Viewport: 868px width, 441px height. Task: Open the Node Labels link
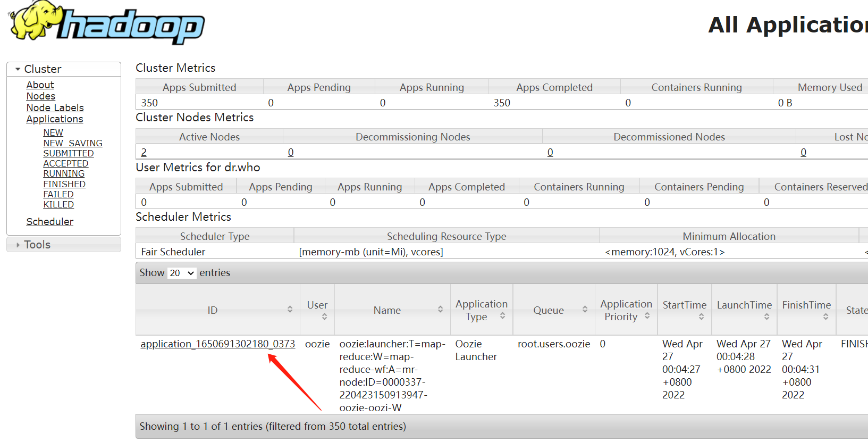(55, 108)
